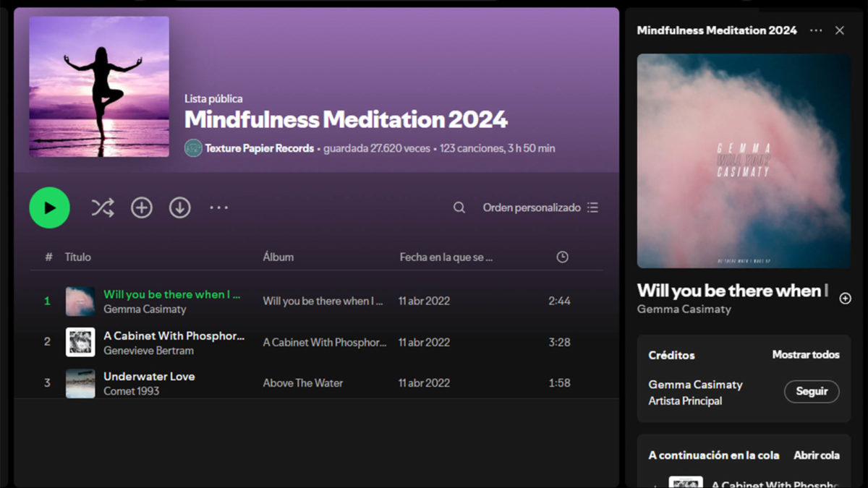Open song title in side panel
The image size is (868, 488).
point(733,291)
